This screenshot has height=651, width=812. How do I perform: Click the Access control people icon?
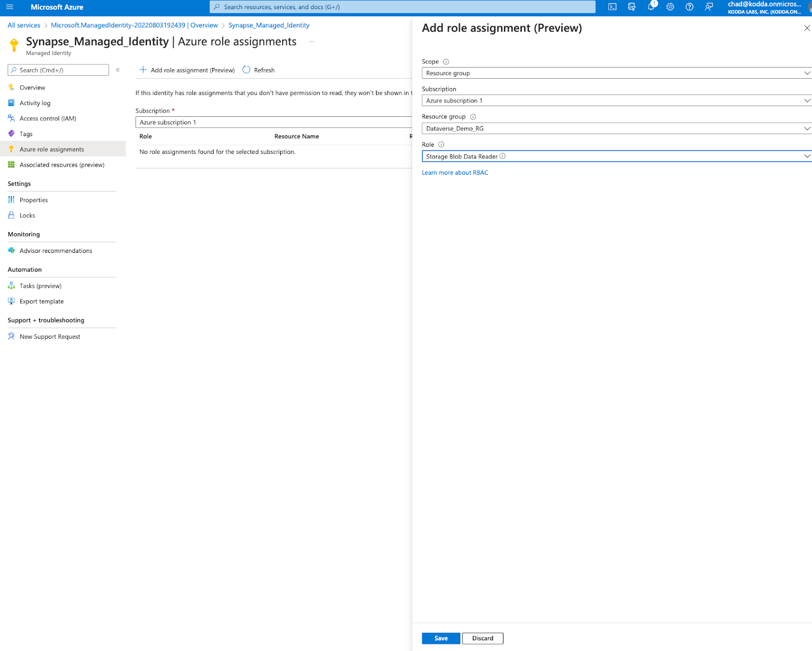[x=11, y=118]
